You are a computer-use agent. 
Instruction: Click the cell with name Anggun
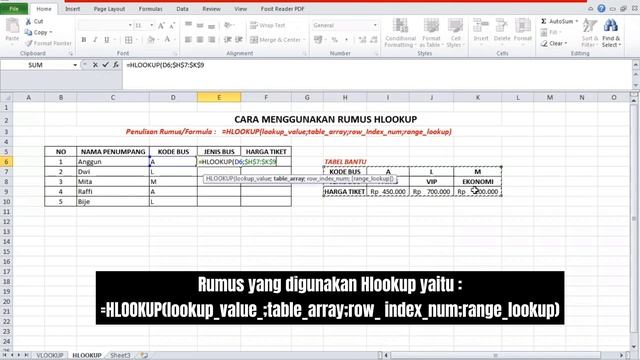click(113, 162)
